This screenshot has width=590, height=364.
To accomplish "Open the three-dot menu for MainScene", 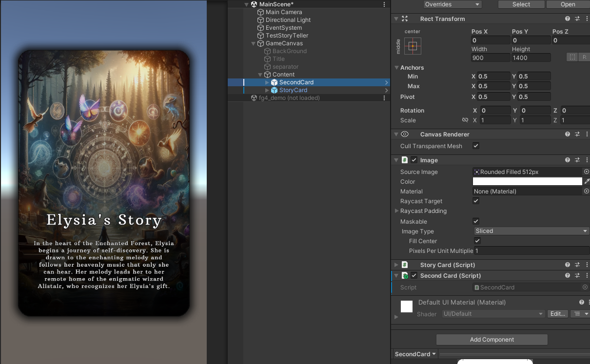I will click(384, 4).
